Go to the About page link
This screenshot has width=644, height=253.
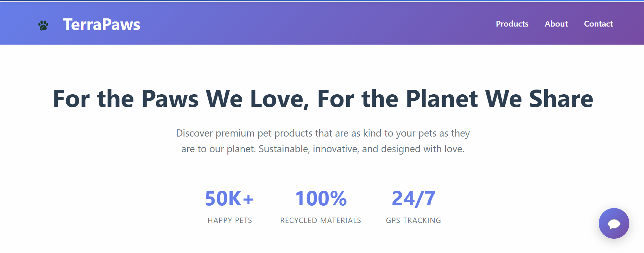coord(556,24)
